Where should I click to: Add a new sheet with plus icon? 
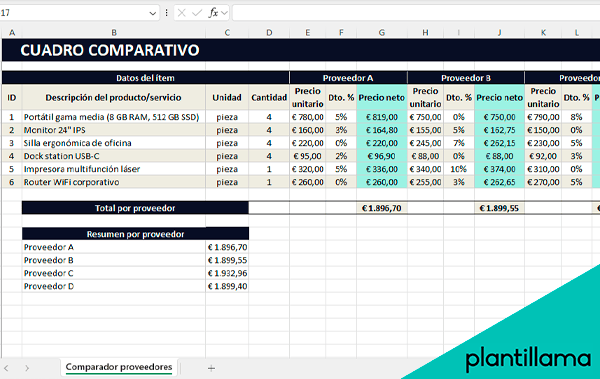(x=211, y=368)
